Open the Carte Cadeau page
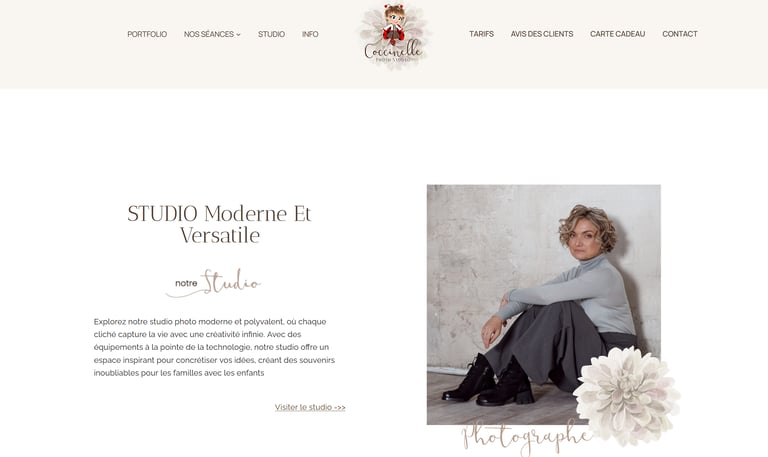The width and height of the screenshot is (768, 457). (x=618, y=34)
